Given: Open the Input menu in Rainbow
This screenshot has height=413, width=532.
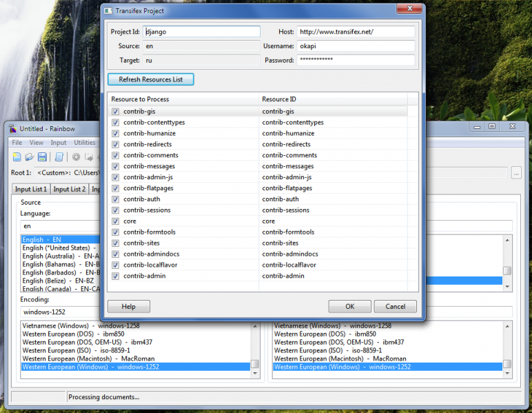Looking at the screenshot, I should pos(59,143).
